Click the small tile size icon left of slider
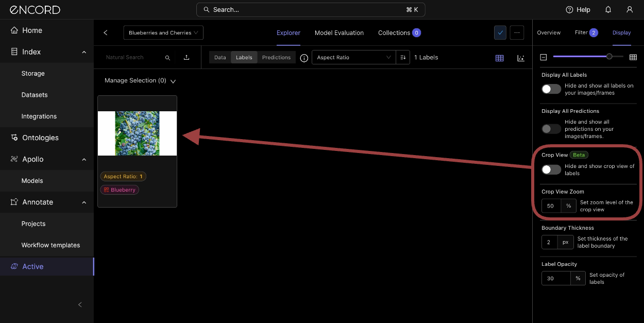This screenshot has width=644, height=323. 544,57
